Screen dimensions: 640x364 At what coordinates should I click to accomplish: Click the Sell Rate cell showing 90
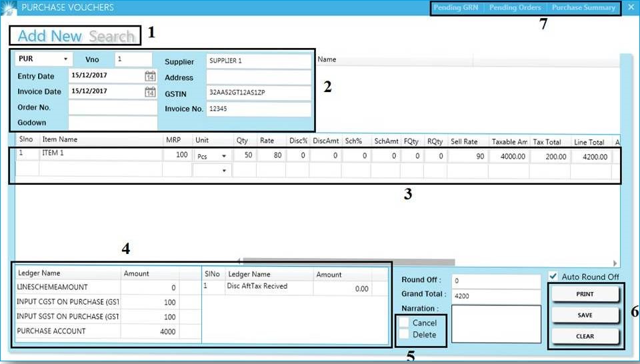467,156
